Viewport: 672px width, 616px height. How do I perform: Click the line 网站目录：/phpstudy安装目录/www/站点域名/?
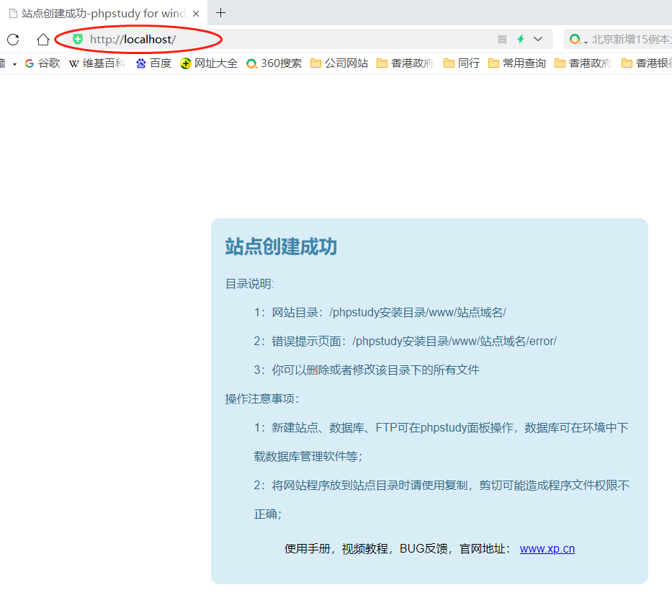[x=380, y=313]
